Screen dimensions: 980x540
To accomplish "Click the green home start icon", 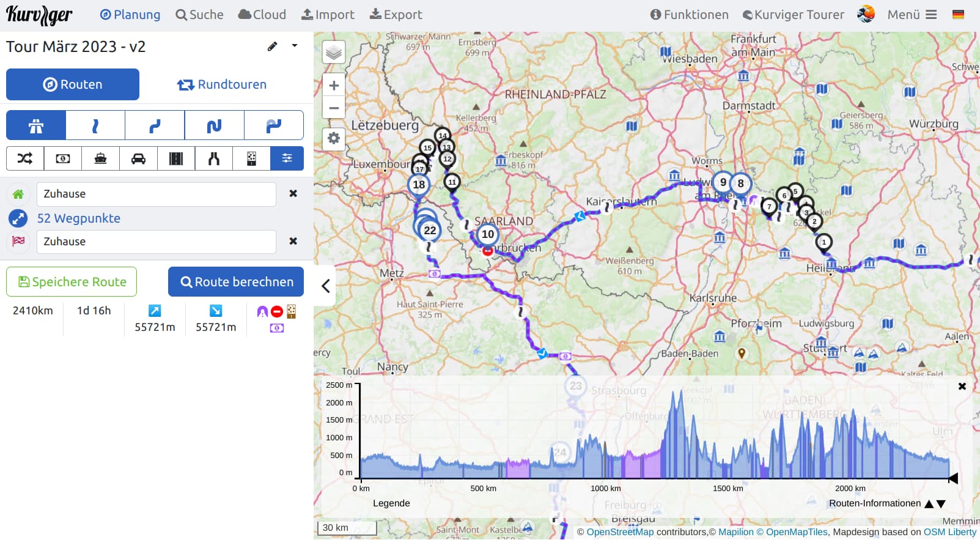I will [x=18, y=194].
